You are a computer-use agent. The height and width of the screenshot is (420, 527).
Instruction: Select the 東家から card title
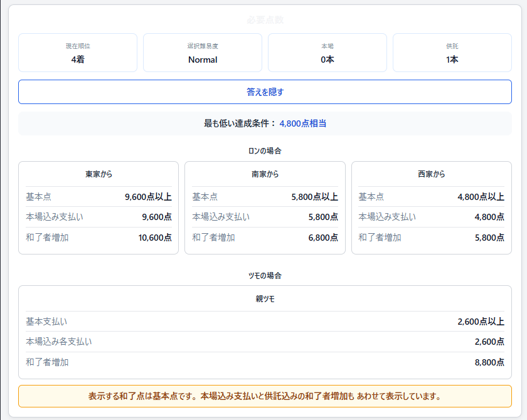tap(98, 174)
